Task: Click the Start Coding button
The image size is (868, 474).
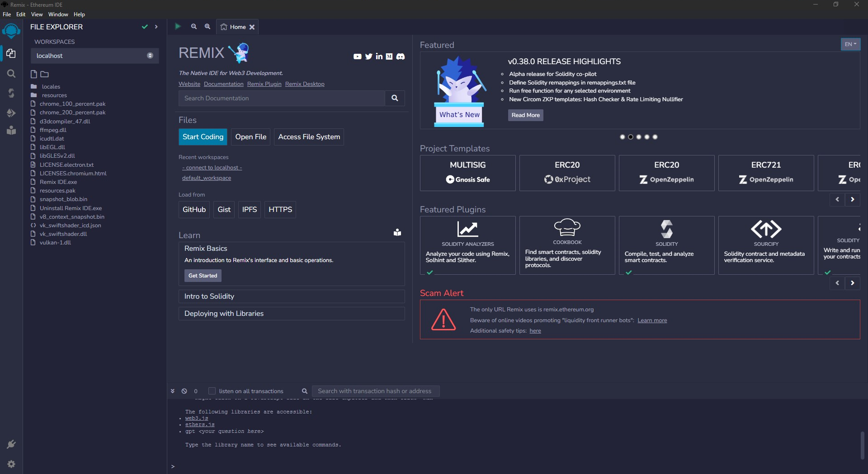Action: click(x=203, y=137)
